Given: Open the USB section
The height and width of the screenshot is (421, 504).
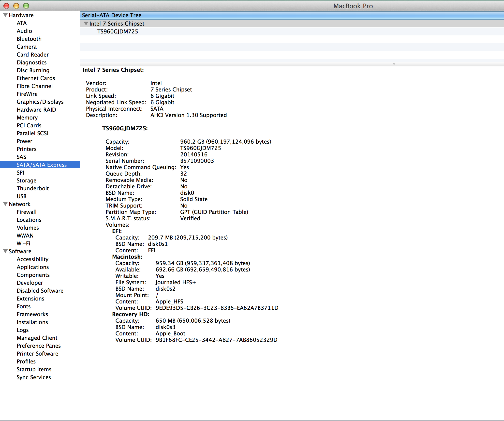Looking at the screenshot, I should point(22,196).
